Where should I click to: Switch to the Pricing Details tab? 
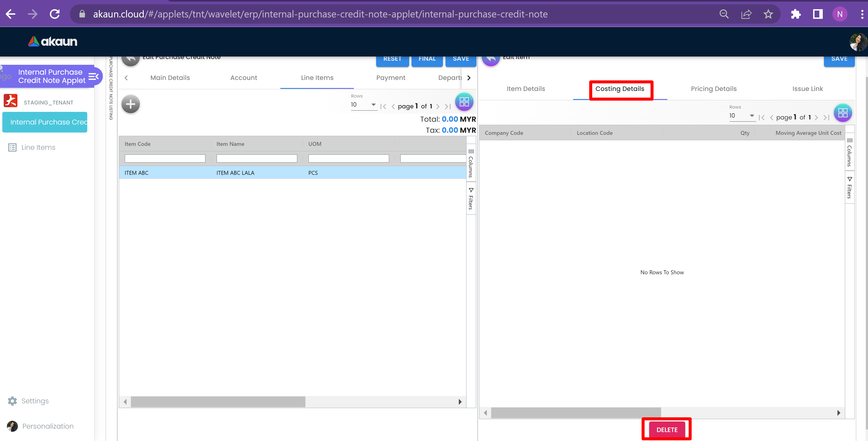click(x=713, y=89)
